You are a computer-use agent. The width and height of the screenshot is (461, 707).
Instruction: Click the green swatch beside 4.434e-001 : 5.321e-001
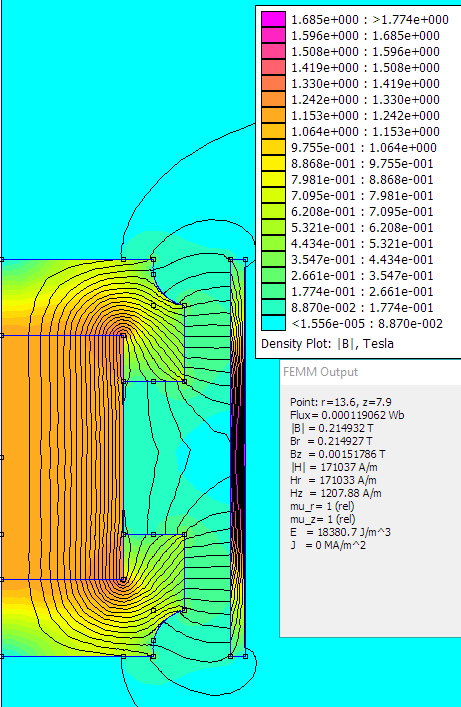pos(273,243)
